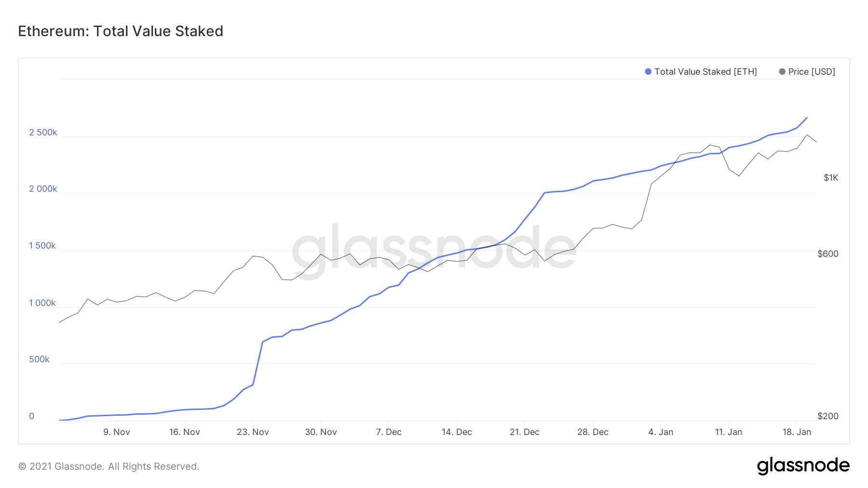This screenshot has height=488, width=868.
Task: Select the 18. Jan date label
Action: pos(797,432)
